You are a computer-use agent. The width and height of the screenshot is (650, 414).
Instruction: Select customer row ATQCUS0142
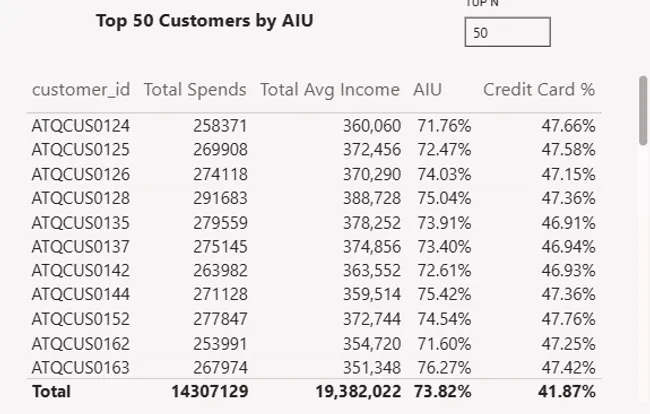pos(314,271)
